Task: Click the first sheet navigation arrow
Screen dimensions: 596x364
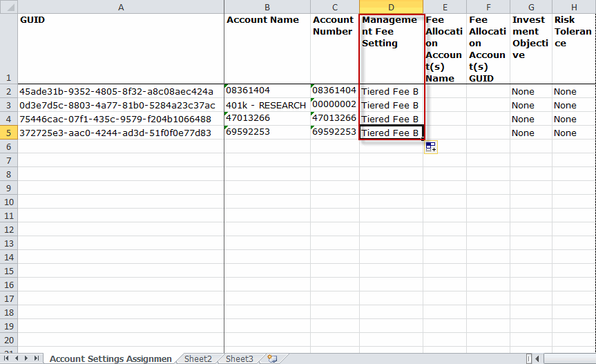Action: [8, 358]
